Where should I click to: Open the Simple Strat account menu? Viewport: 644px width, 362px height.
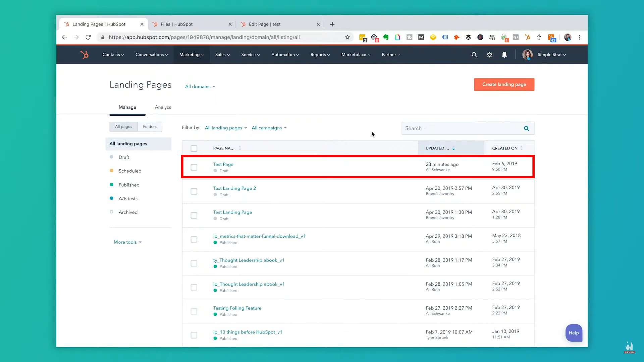pyautogui.click(x=551, y=55)
